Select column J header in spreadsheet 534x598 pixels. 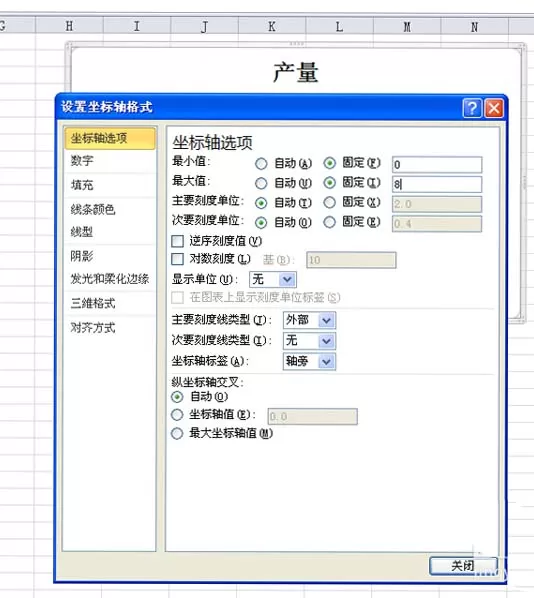click(204, 26)
